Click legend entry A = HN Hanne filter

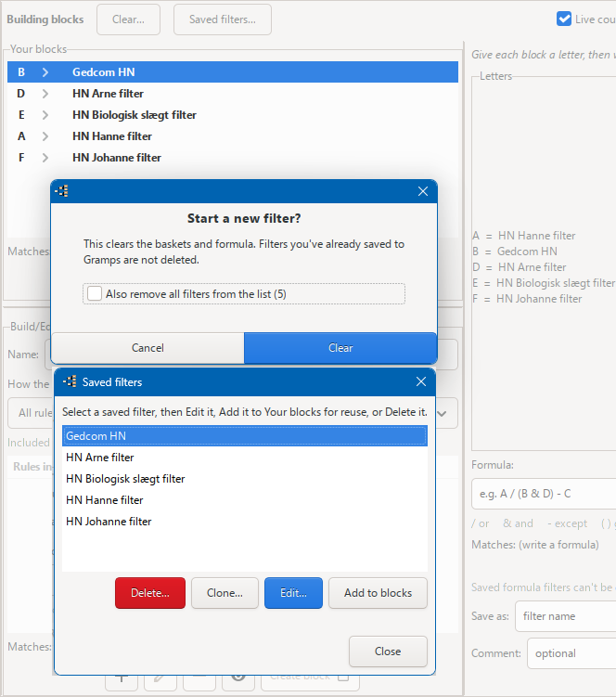coord(524,236)
